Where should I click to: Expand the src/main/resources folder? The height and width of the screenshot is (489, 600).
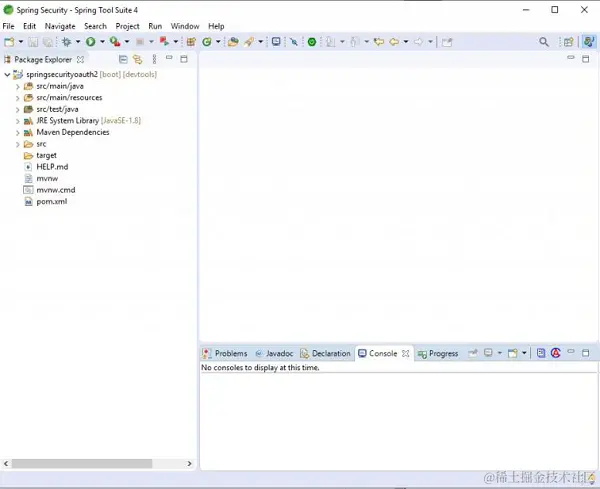[x=18, y=98]
